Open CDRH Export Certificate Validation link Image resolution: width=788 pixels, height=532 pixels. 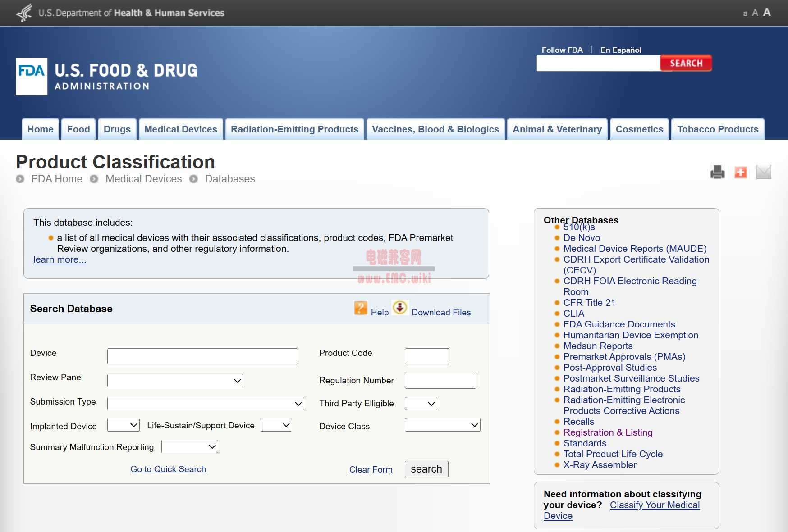pos(636,265)
